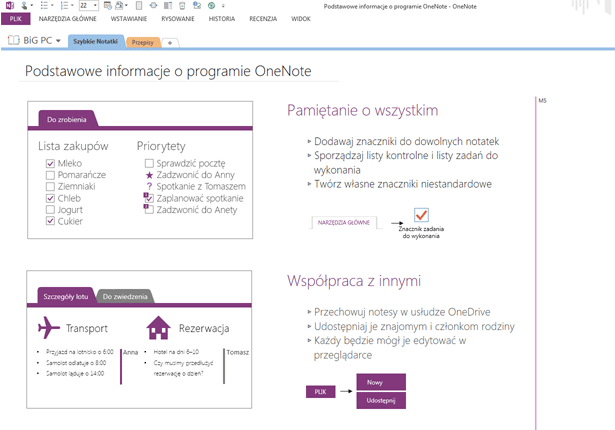This screenshot has width=615, height=430.
Task: Apply numbered list from quick access toolbar
Action: click(x=64, y=5)
